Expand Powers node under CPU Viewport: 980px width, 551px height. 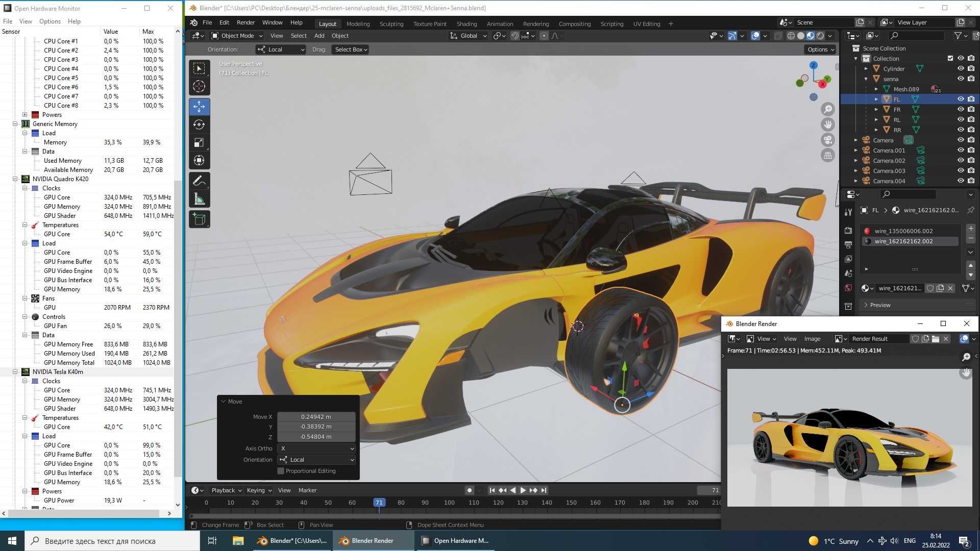click(24, 115)
